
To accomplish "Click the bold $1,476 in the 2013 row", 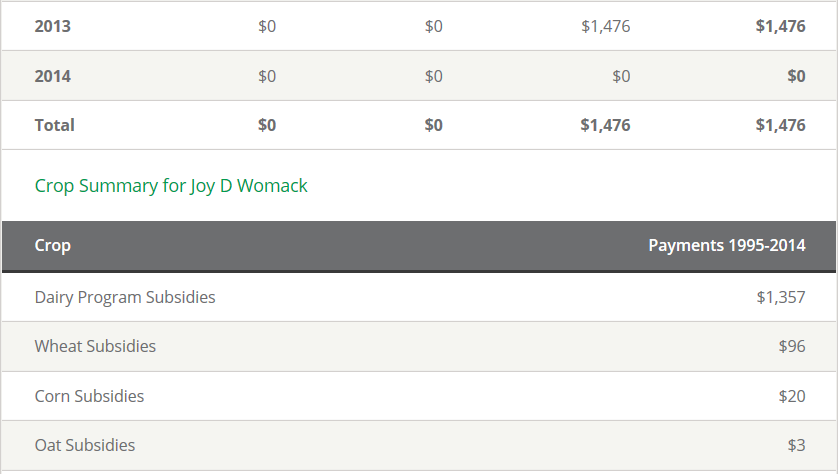I will click(780, 27).
